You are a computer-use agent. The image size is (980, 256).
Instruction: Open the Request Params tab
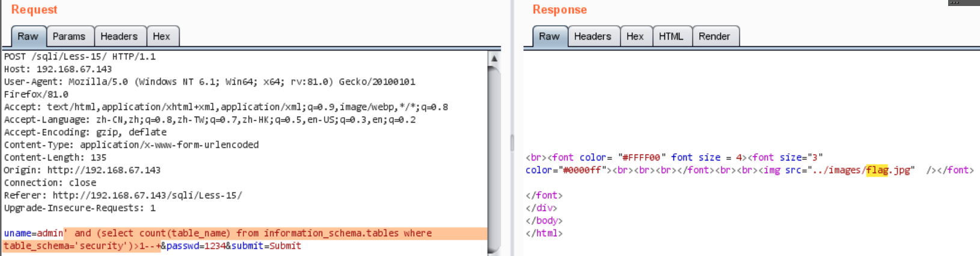pyautogui.click(x=69, y=36)
